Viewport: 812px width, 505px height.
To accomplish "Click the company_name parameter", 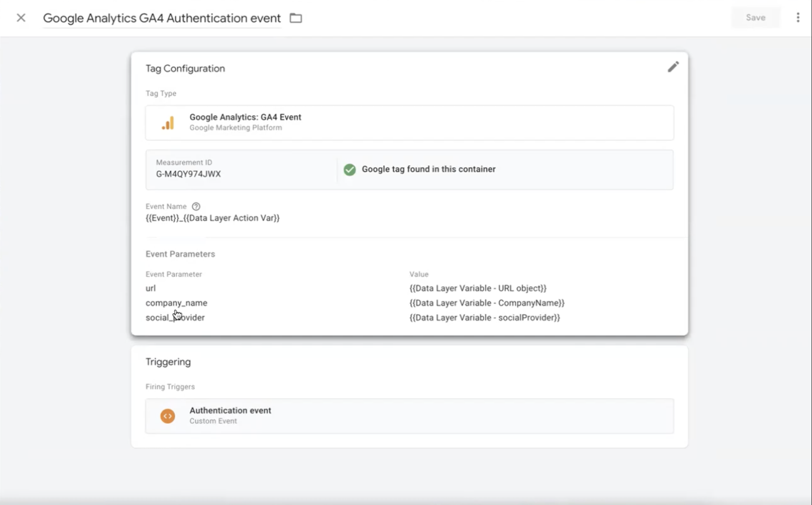I will [x=176, y=303].
